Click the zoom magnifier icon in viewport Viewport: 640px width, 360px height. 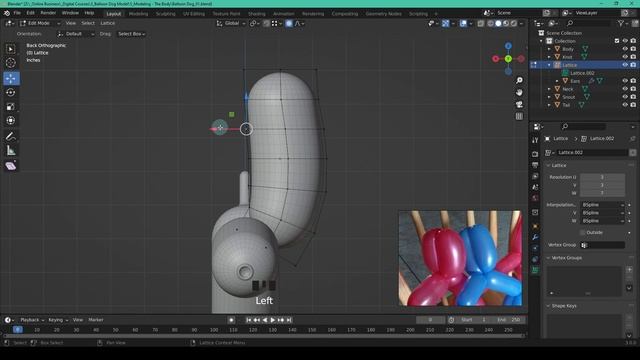coord(519,80)
